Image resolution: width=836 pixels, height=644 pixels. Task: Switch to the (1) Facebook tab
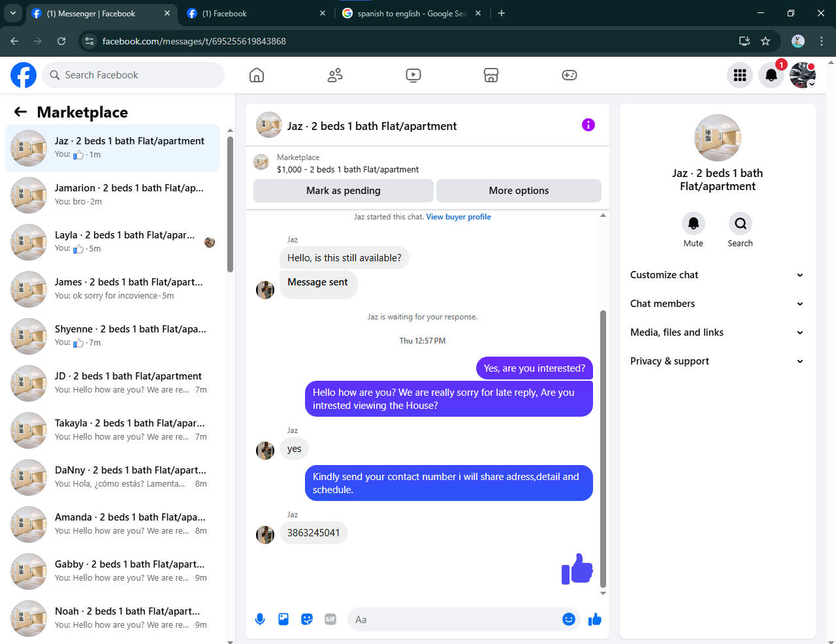click(256, 13)
